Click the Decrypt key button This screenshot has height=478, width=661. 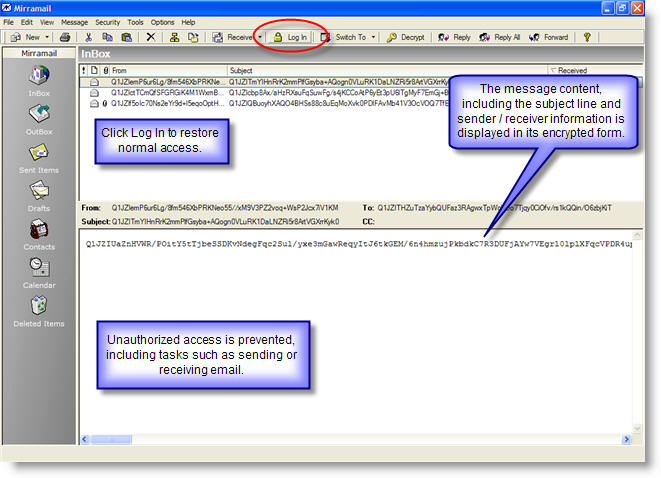tap(406, 37)
